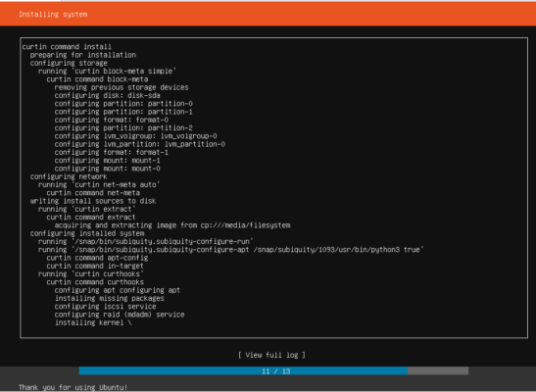The width and height of the screenshot is (536, 392).
Task: Select 'configuring mount: mount-1' line
Action: (x=108, y=161)
